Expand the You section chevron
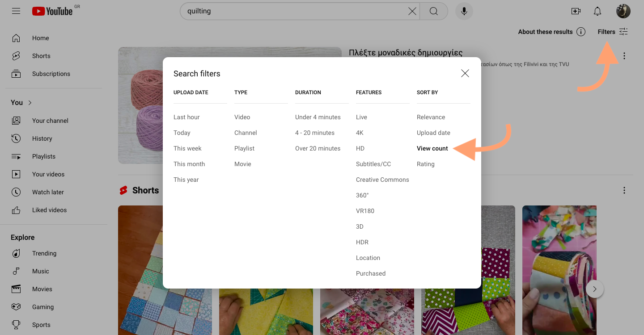644x335 pixels. coord(30,102)
